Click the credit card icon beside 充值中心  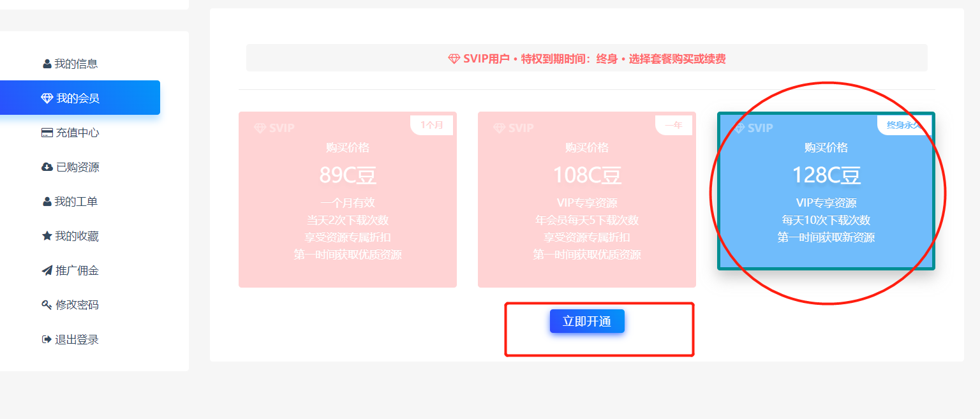click(x=47, y=133)
